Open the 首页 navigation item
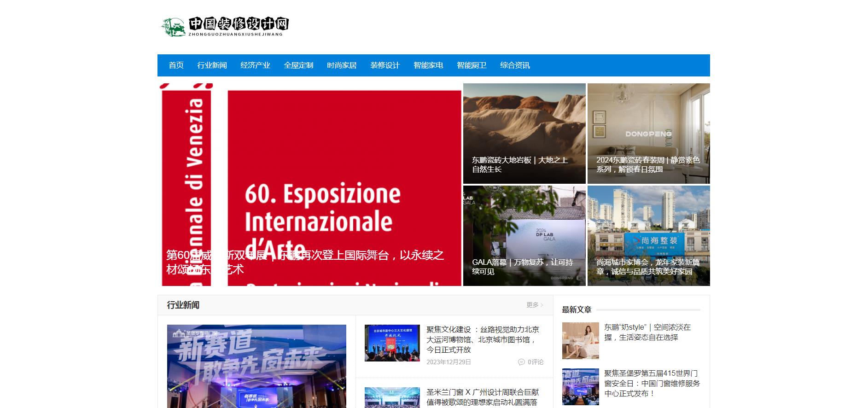The width and height of the screenshot is (868, 408). 176,65
